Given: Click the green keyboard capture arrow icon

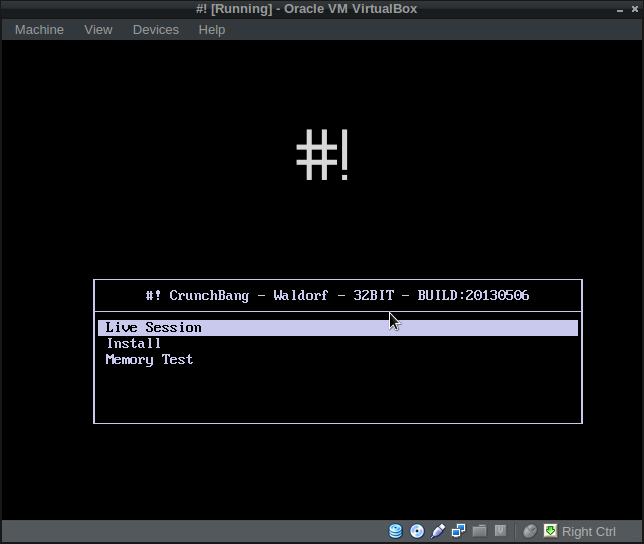Looking at the screenshot, I should coord(550,531).
